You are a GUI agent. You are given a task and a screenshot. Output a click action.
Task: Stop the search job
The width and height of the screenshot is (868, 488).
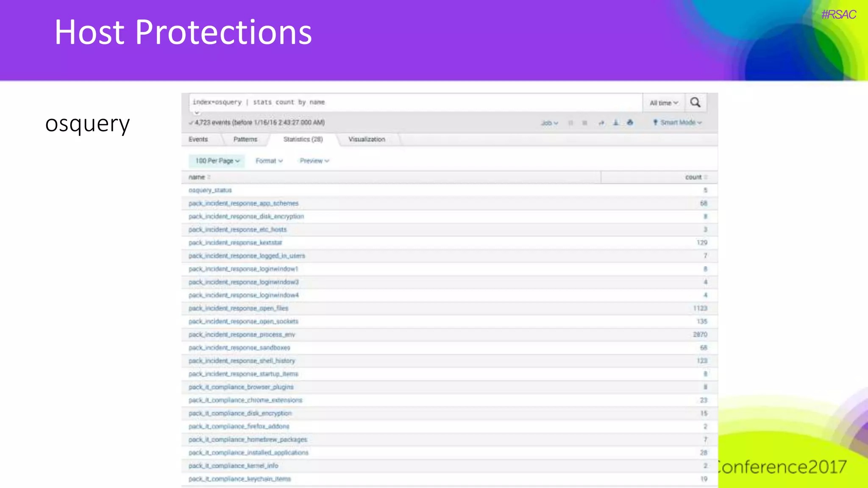point(584,123)
